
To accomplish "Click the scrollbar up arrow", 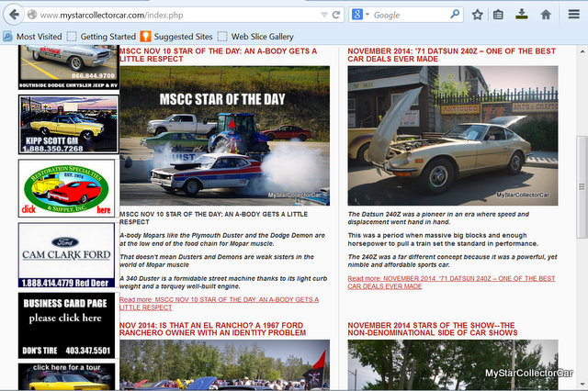I will point(582,51).
